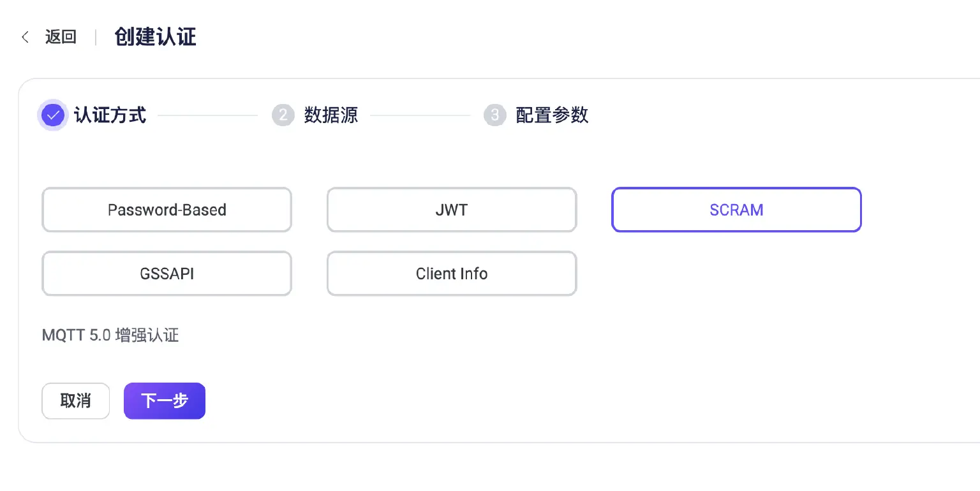Click the 返回 link text
Viewport: 980px width, 491px height.
pyautogui.click(x=61, y=37)
